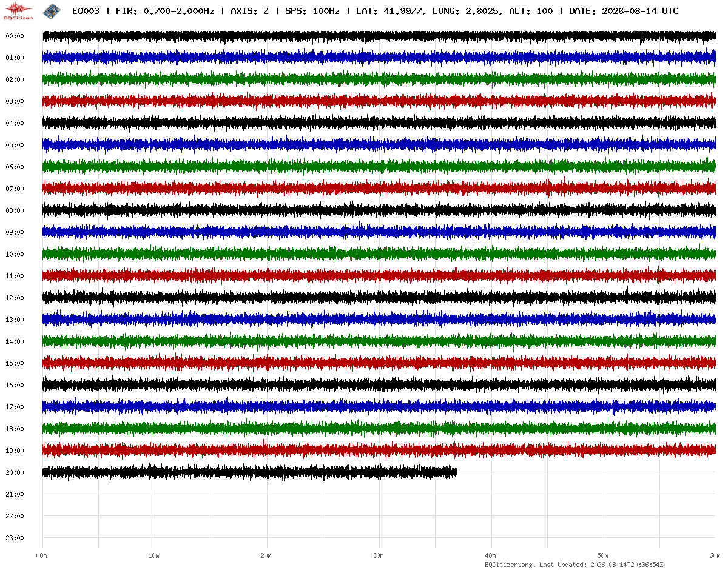Click the black 00:00 seismic trace
Image resolution: width=728 pixels, height=570 pixels.
[x=379, y=36]
